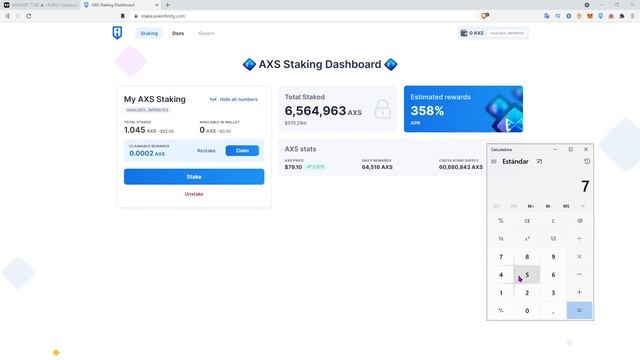Viewport: 640px width, 360px height.
Task: Click the M+ memory add key
Action: click(x=531, y=206)
